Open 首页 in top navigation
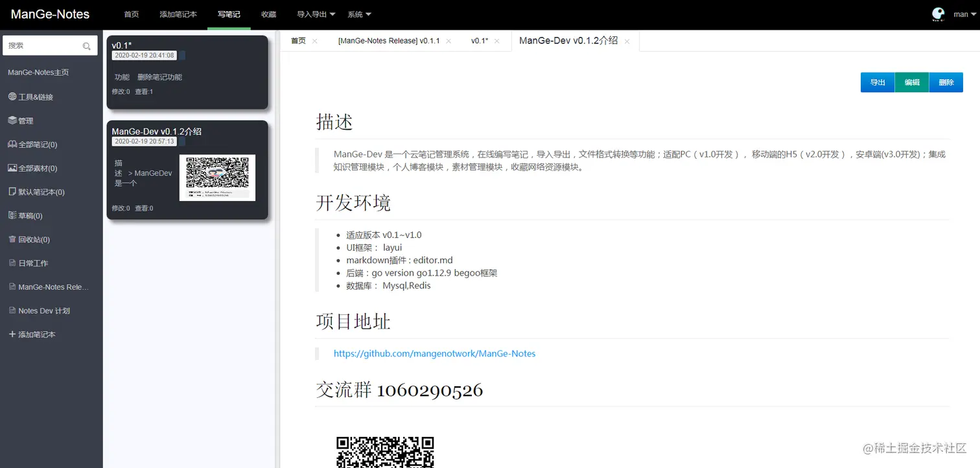The width and height of the screenshot is (980, 468). click(x=132, y=14)
